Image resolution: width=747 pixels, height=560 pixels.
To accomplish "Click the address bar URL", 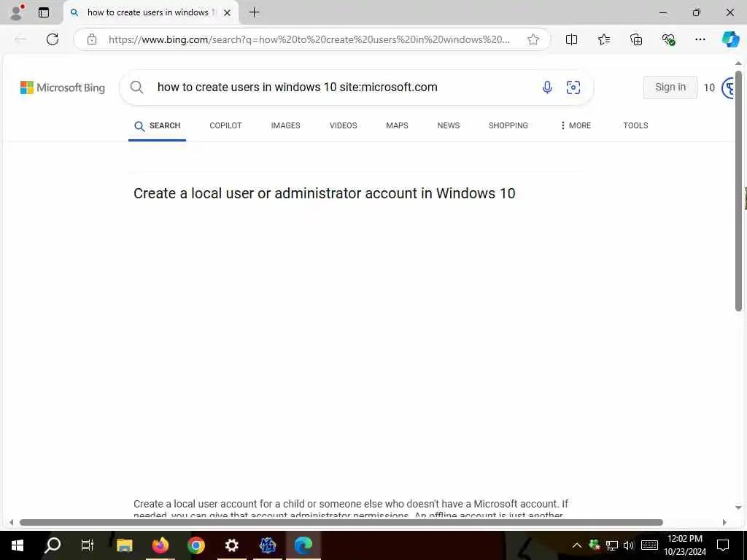I will (309, 39).
